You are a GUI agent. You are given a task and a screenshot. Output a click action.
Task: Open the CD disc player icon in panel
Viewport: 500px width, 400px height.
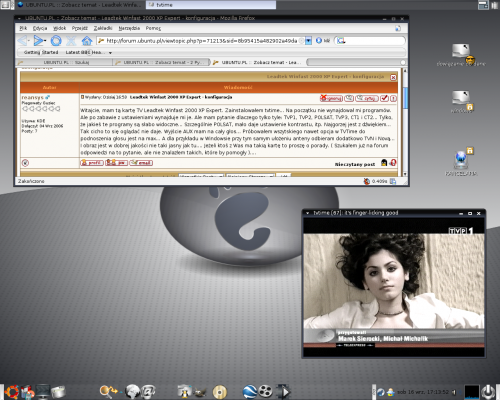click(219, 392)
